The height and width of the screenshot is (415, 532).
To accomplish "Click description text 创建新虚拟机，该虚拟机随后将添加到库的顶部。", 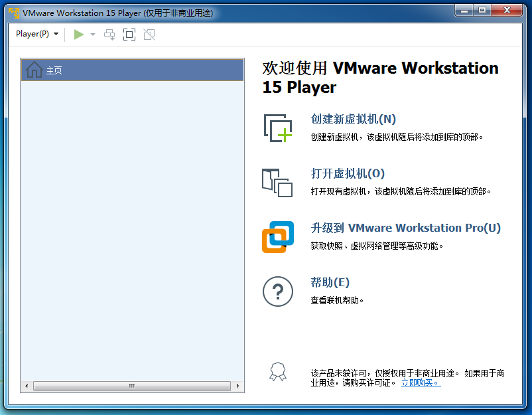I will tap(397, 137).
